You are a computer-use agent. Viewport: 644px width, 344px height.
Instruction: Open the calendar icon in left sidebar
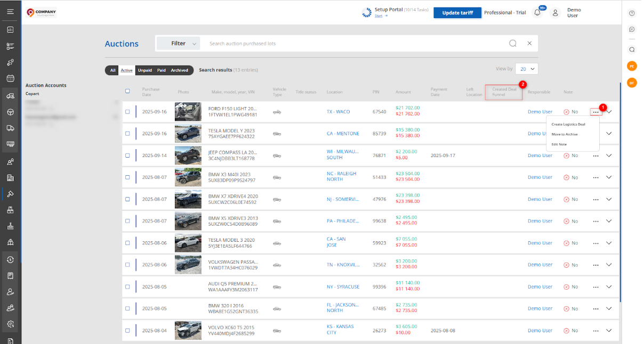click(x=10, y=78)
